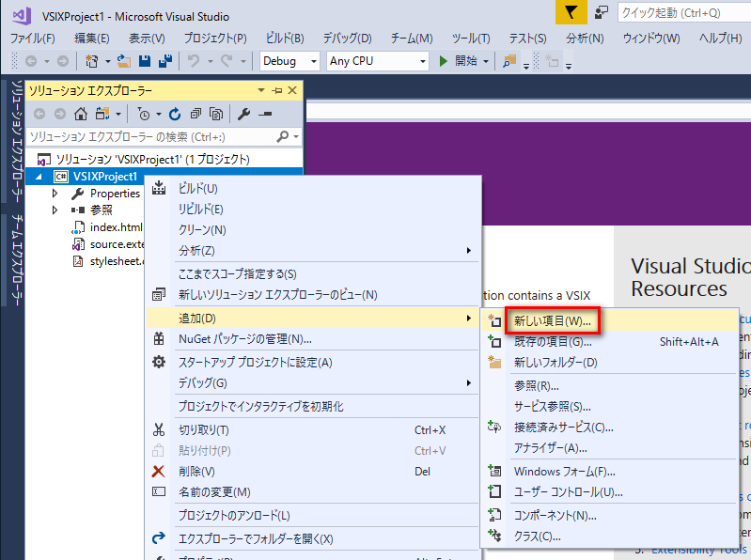Viewport: 751px width, 560px height.
Task: Click the New Project toolbar icon
Action: pyautogui.click(x=92, y=61)
